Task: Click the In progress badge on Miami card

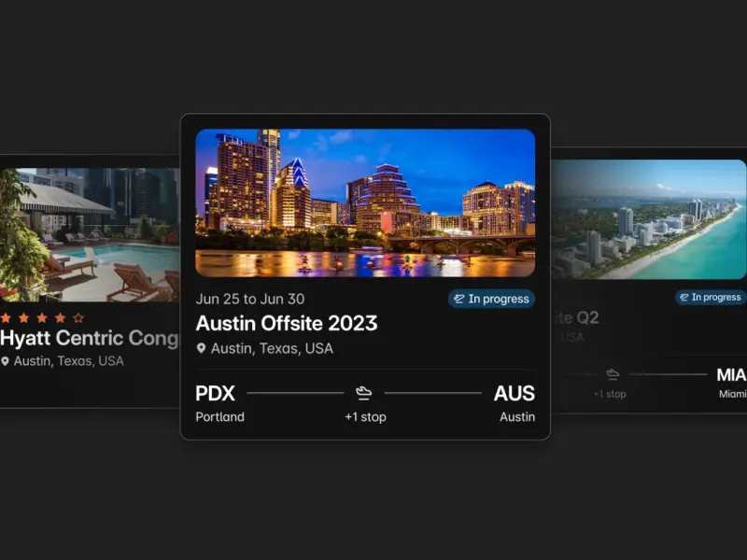Action: click(x=711, y=297)
